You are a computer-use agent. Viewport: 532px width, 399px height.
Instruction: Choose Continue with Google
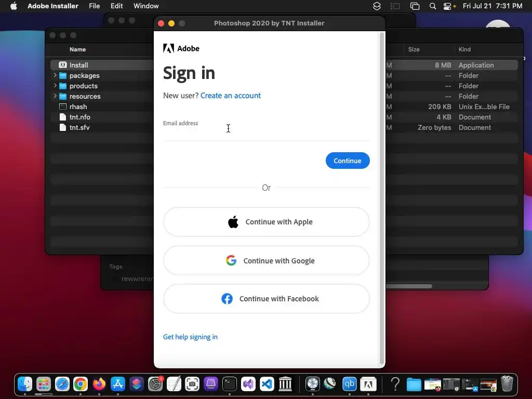267,261
